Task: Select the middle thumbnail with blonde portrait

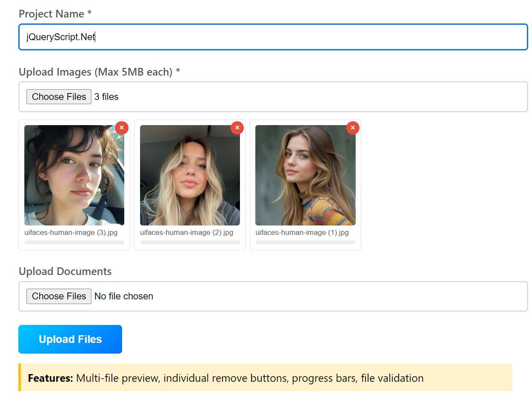Action: click(x=190, y=175)
